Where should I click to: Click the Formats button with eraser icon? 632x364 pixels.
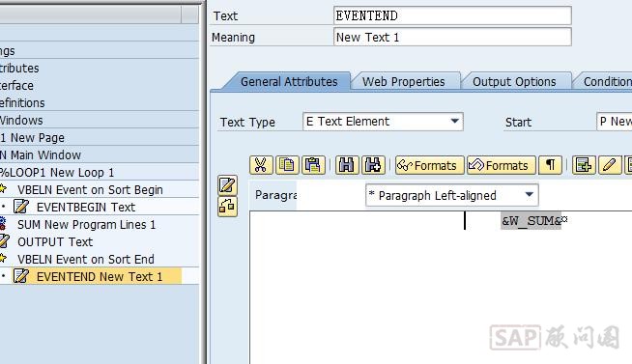pos(502,165)
